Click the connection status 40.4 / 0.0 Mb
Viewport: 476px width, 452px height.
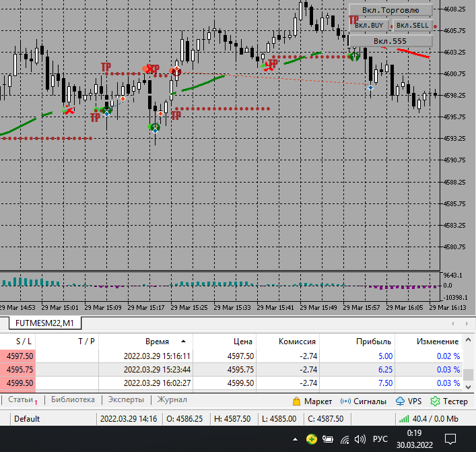click(429, 419)
